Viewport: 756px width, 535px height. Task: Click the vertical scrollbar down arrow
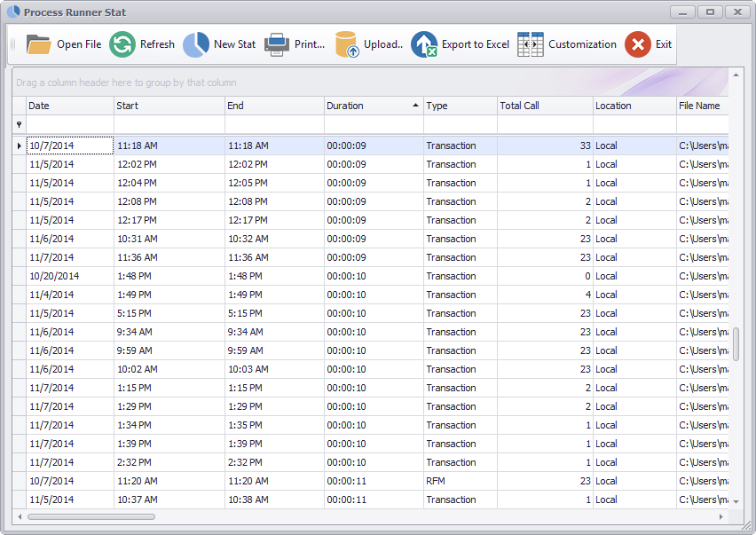(736, 502)
